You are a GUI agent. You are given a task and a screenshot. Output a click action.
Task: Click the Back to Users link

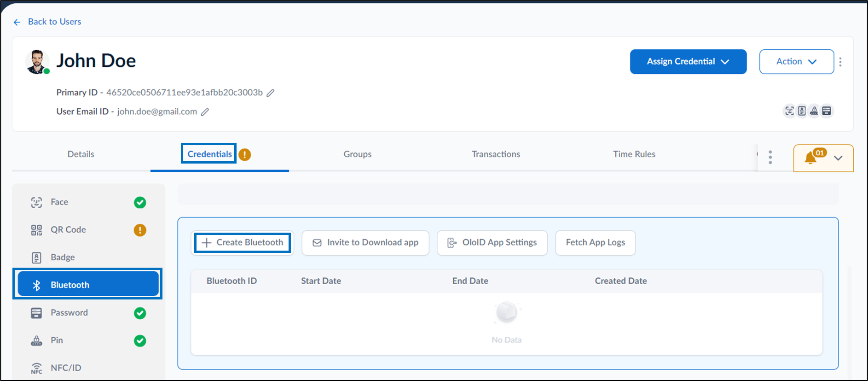click(54, 22)
